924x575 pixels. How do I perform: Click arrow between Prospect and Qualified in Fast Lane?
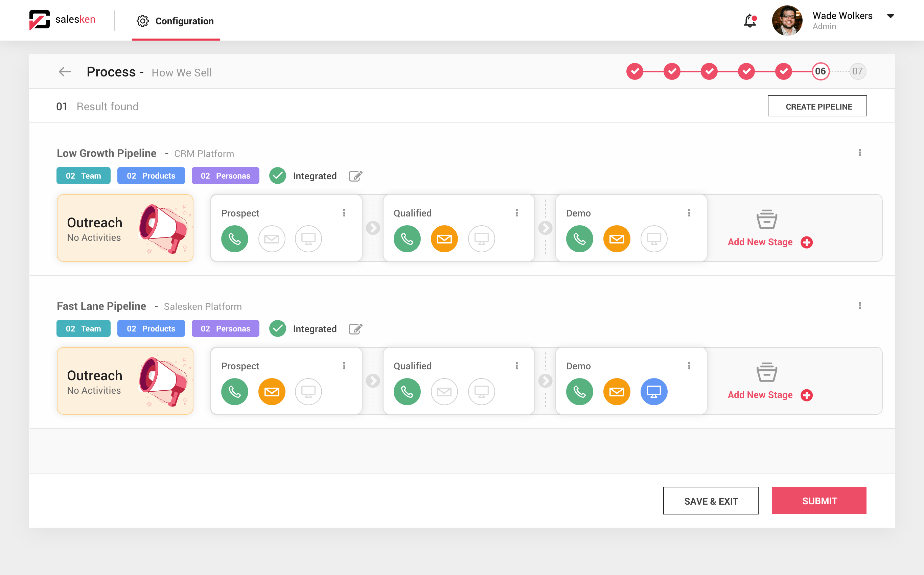coord(373,381)
